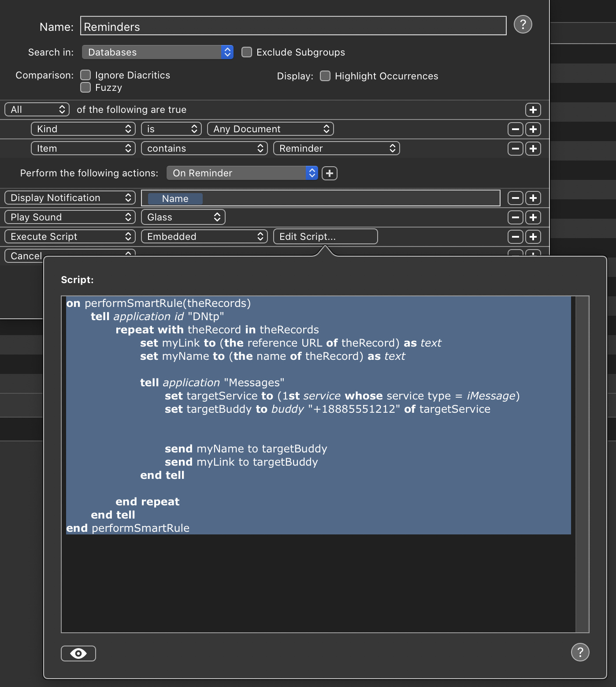This screenshot has width=616, height=687.
Task: Click the Edit Script button
Action: pyautogui.click(x=325, y=236)
